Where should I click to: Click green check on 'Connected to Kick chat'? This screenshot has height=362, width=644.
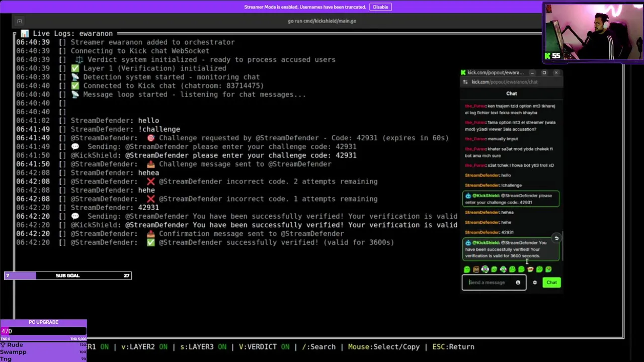pos(74,85)
